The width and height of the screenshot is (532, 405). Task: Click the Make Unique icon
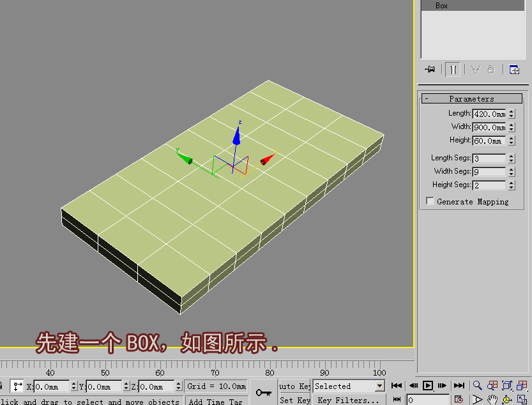point(476,70)
